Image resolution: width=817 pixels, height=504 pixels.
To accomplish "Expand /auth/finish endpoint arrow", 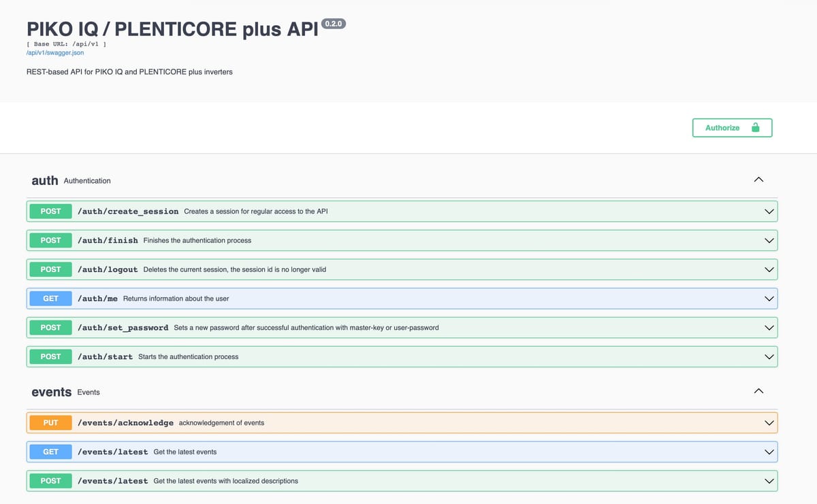I will click(x=769, y=240).
